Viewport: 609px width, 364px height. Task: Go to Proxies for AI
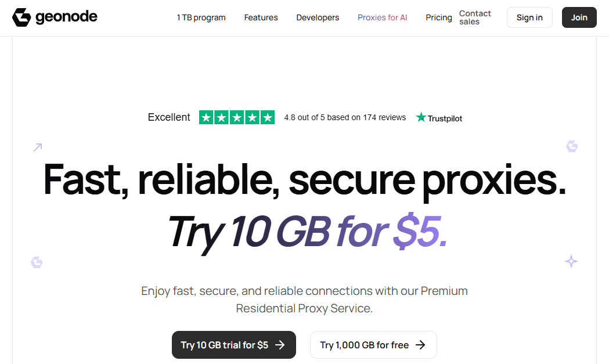382,17
